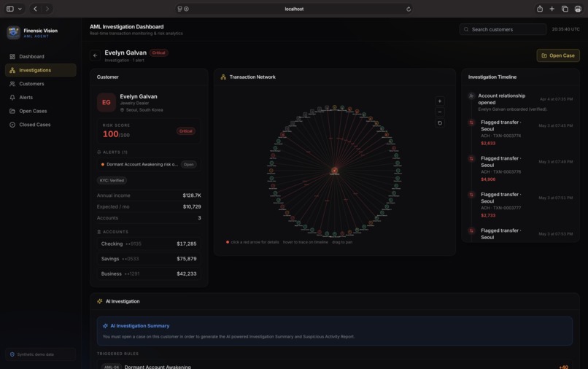Go to Customers in sidebar
This screenshot has width=588, height=369.
[41, 84]
